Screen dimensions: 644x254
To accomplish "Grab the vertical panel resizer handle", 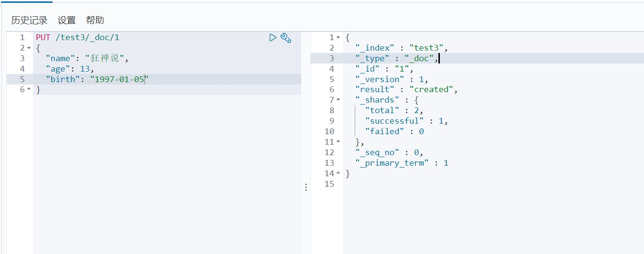I will pos(306,188).
